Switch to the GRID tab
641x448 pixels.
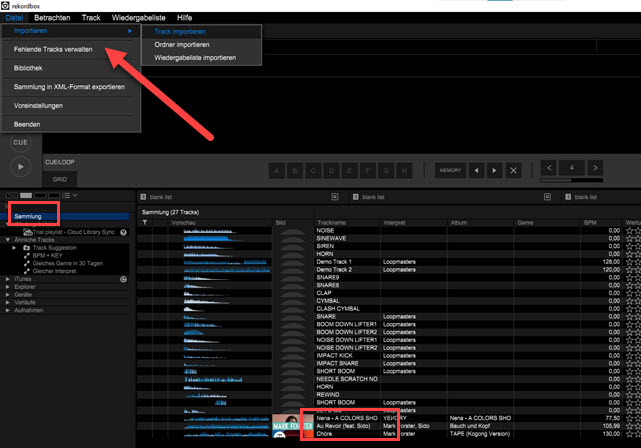pyautogui.click(x=60, y=179)
